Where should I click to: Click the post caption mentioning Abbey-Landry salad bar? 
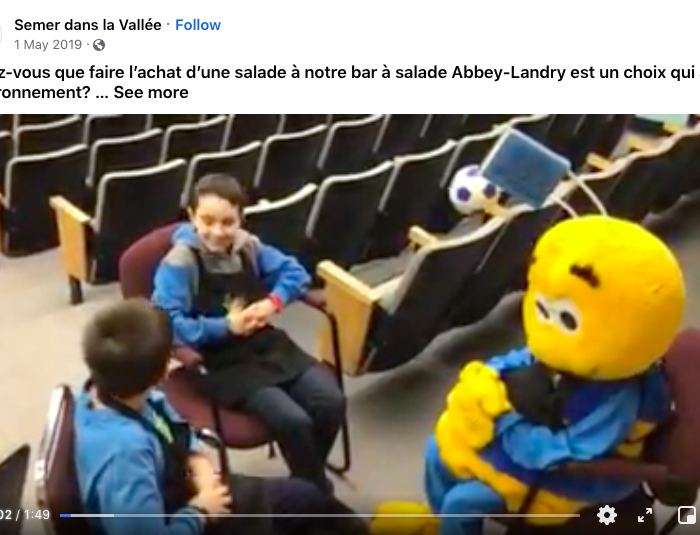point(350,82)
